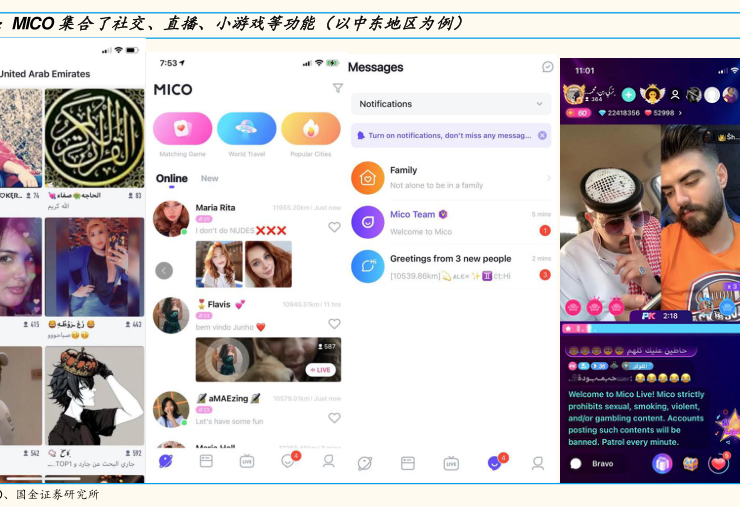The width and height of the screenshot is (740, 507).
Task: Like Maria Rita's post with heart
Action: click(334, 227)
